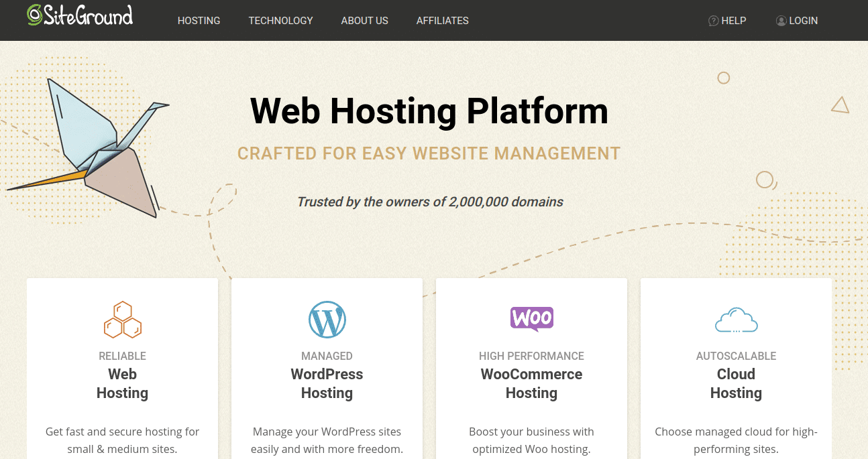Viewport: 868px width, 459px height.
Task: Select the Web Hosting card title
Action: [122, 383]
